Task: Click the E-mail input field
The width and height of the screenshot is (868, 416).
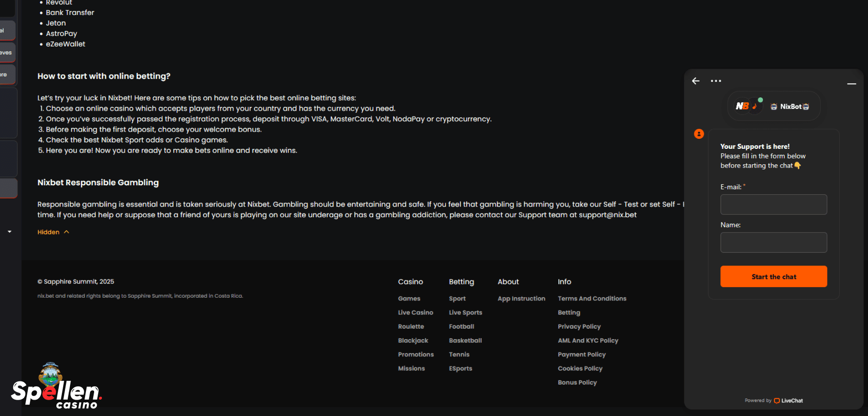Action: (773, 204)
